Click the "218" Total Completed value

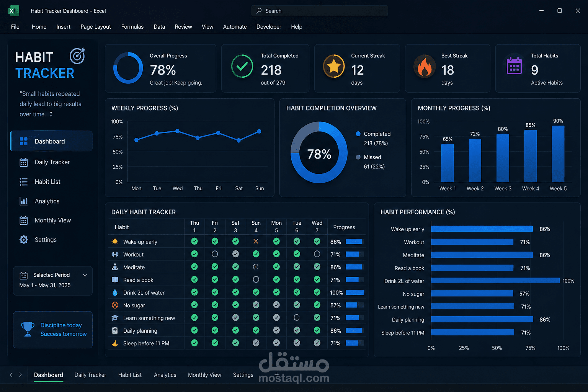point(271,70)
